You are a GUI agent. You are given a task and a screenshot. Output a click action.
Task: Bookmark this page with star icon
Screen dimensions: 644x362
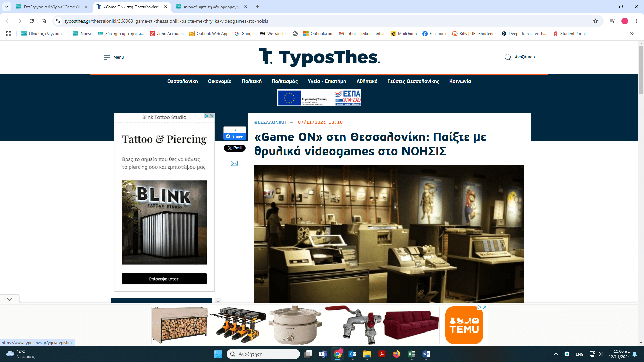click(x=595, y=21)
